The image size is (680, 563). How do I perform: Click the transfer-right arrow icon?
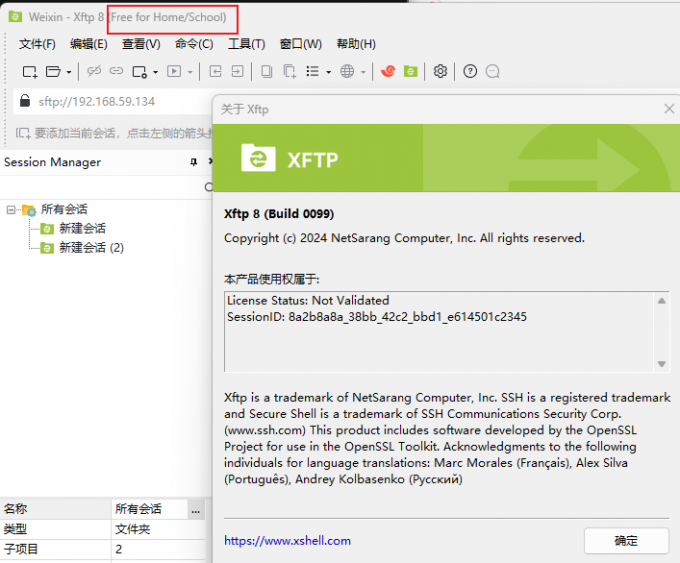tap(237, 71)
